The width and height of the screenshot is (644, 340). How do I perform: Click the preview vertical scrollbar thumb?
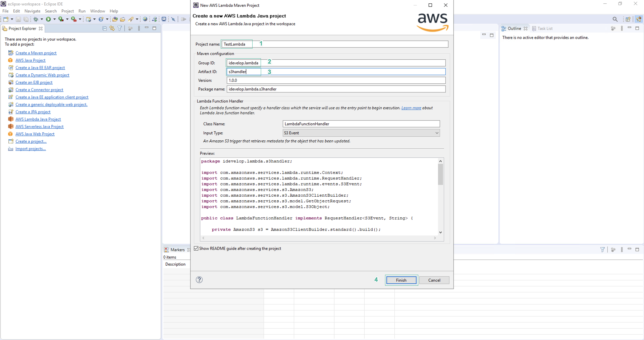point(440,174)
